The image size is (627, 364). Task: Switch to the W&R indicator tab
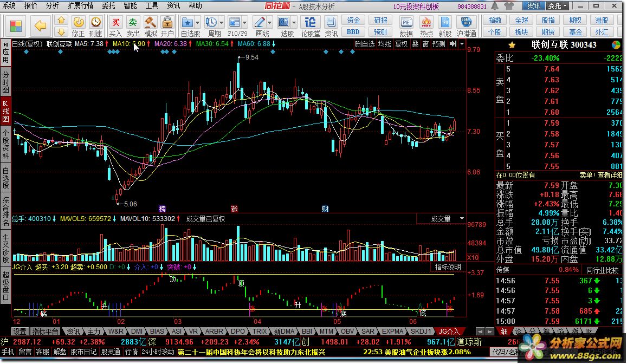115,331
